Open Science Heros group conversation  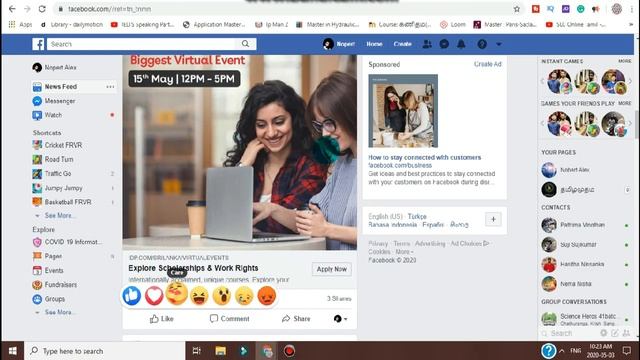point(585,319)
